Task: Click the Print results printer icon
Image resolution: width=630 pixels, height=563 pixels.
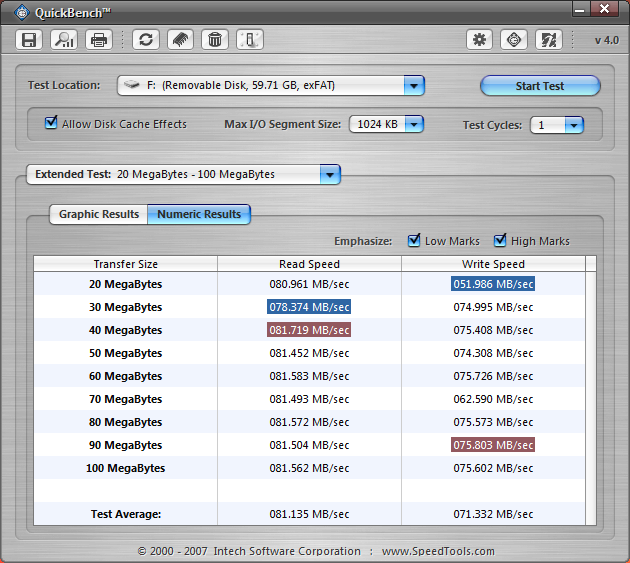Action: (x=98, y=40)
